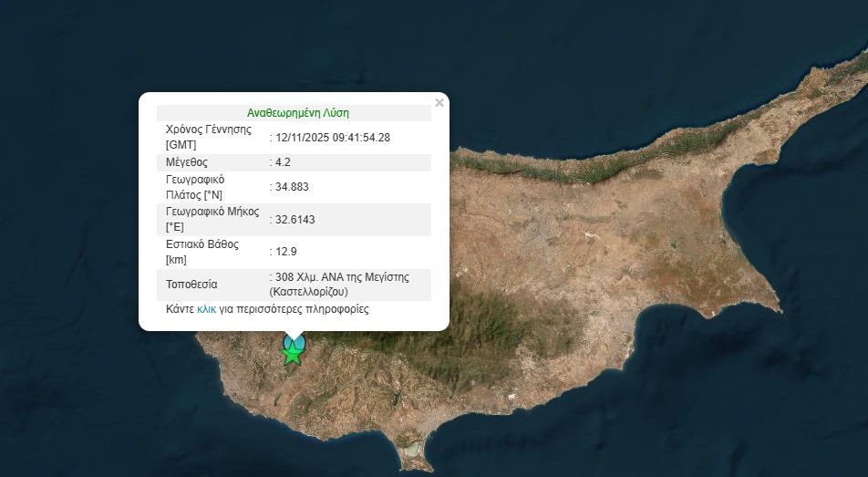
Task: Click the focal depth value 12.9
Action: pyautogui.click(x=284, y=251)
